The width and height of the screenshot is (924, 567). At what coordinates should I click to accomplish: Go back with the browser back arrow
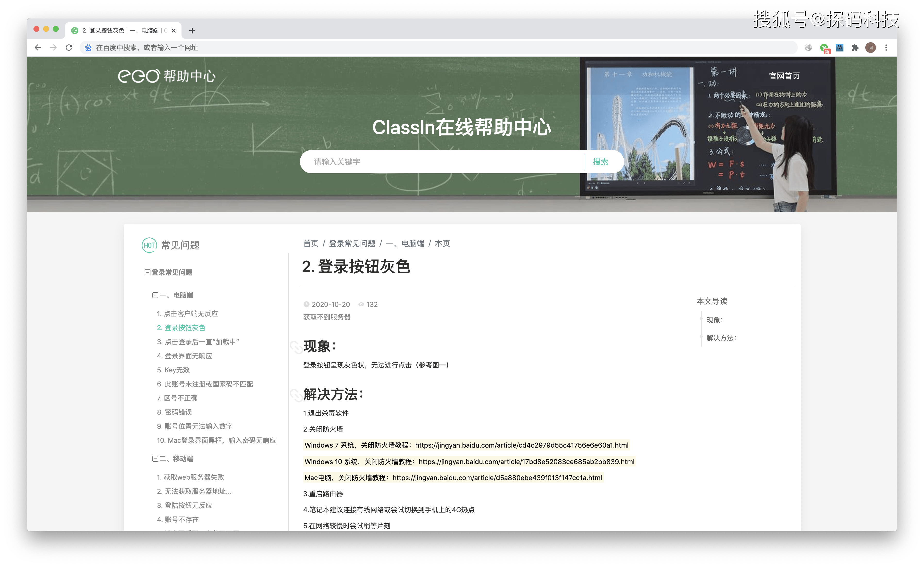(x=38, y=48)
